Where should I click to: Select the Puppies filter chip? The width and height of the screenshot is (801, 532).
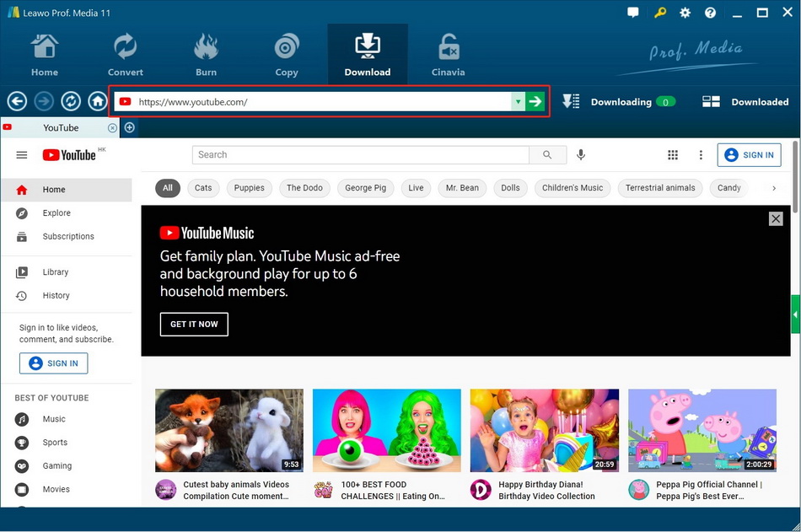click(250, 188)
